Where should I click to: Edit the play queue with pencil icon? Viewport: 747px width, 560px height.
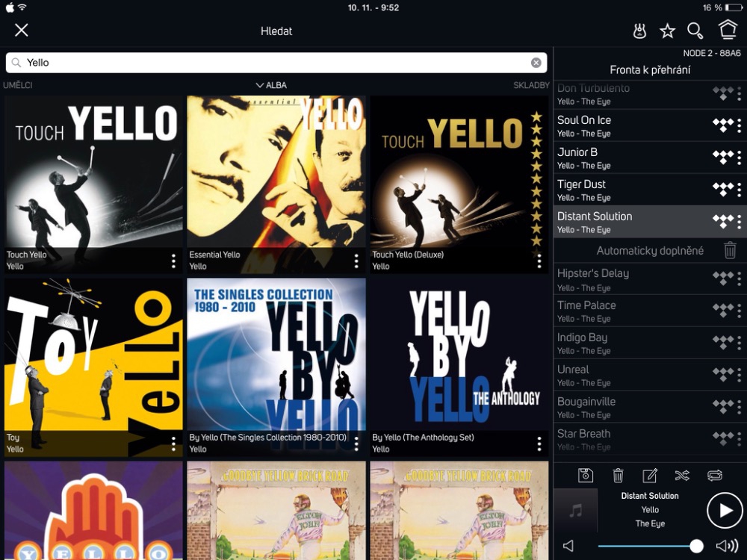coord(650,475)
